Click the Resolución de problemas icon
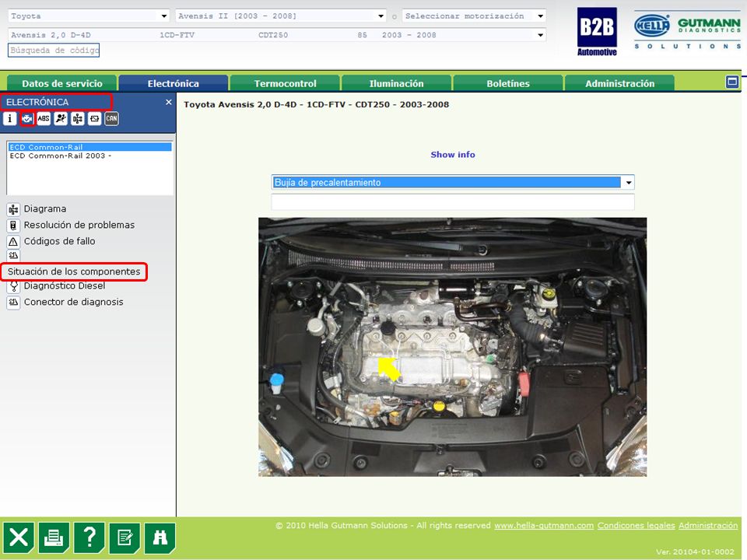This screenshot has width=747, height=560. tap(13, 226)
